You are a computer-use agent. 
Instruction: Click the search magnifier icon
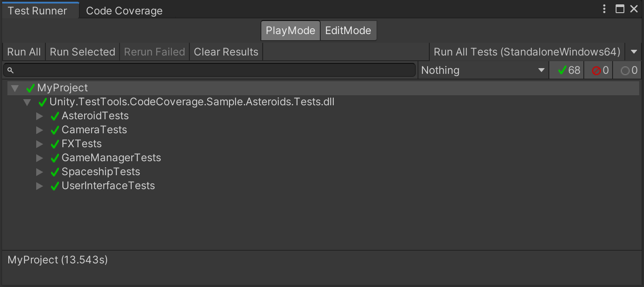(x=10, y=70)
